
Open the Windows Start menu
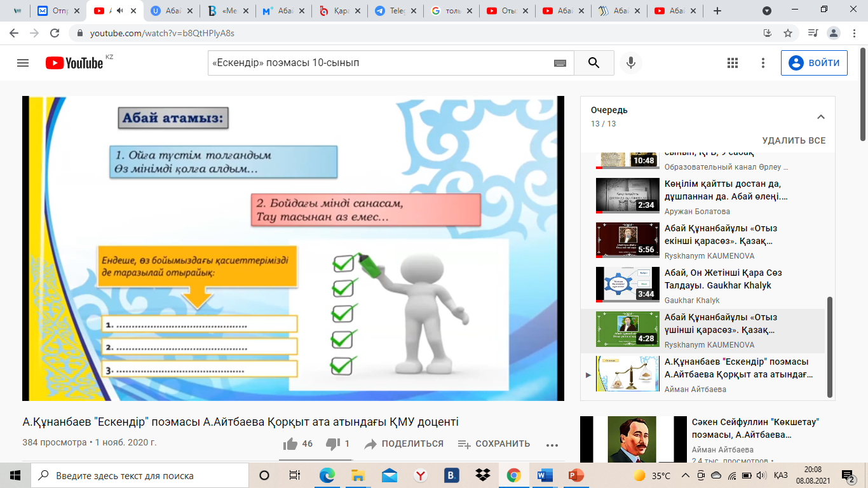tap(15, 475)
